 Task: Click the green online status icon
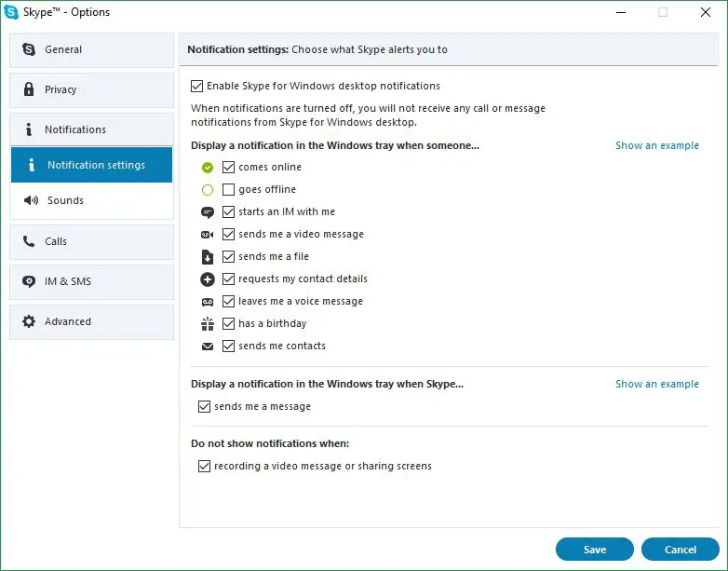pos(208,168)
